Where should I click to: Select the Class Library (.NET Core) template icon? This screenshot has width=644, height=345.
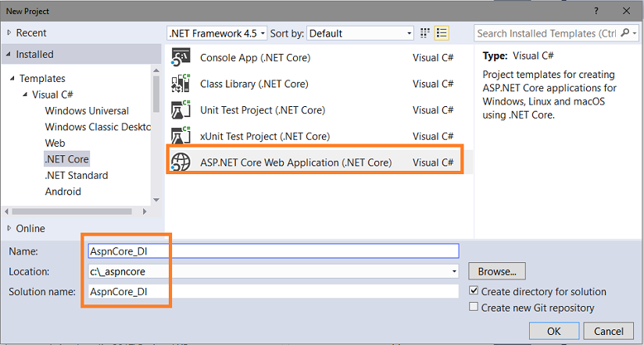coord(181,84)
